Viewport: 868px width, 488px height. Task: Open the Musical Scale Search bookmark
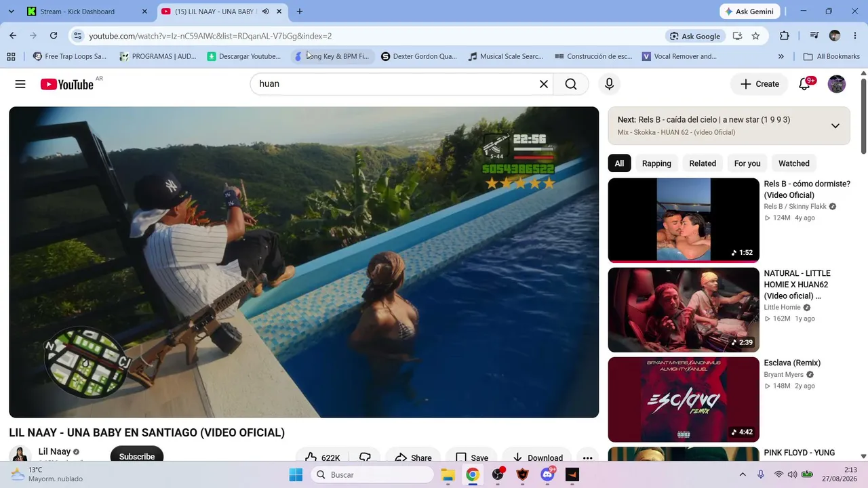click(506, 56)
